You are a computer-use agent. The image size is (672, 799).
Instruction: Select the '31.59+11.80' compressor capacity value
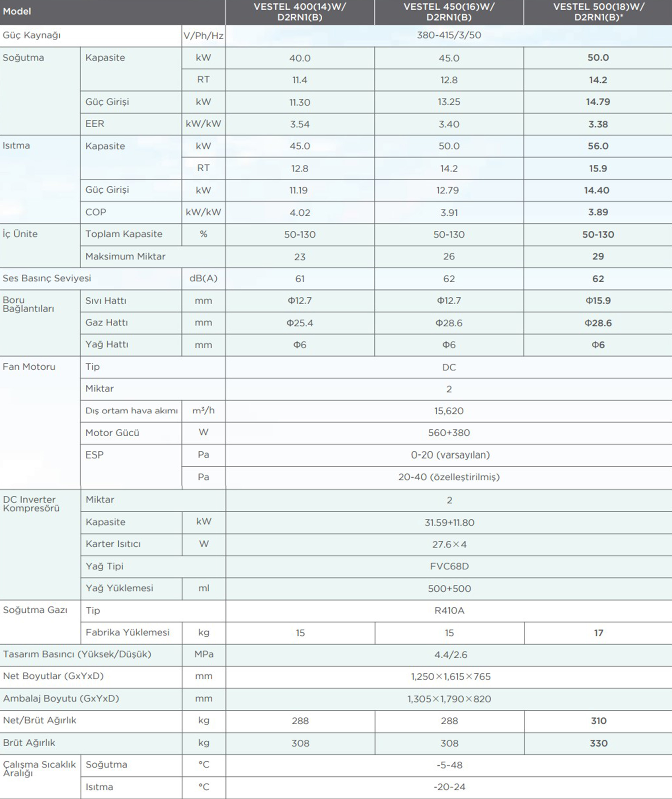point(450,523)
